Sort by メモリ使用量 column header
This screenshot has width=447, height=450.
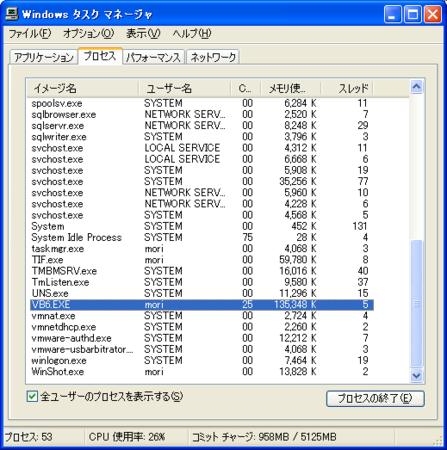pyautogui.click(x=290, y=88)
